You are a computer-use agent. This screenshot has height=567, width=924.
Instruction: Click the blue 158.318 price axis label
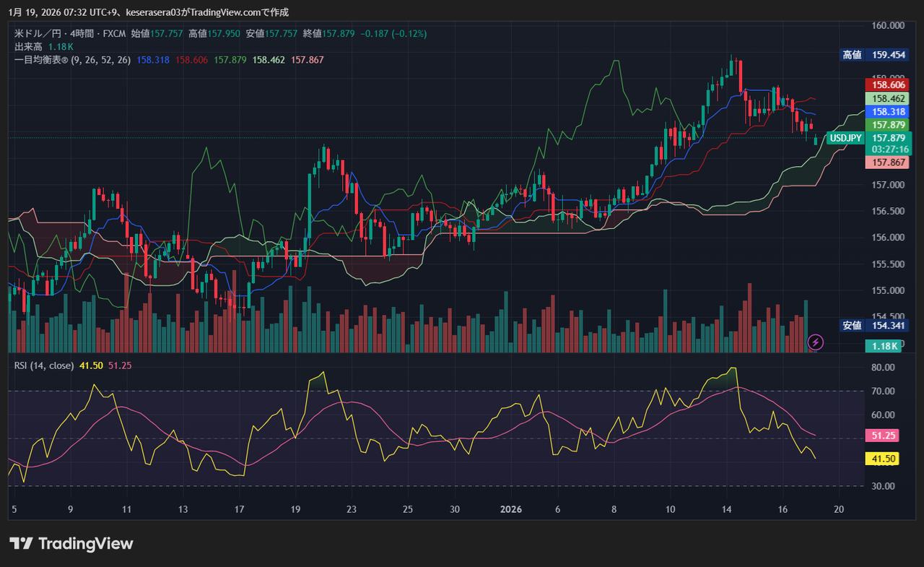point(886,113)
